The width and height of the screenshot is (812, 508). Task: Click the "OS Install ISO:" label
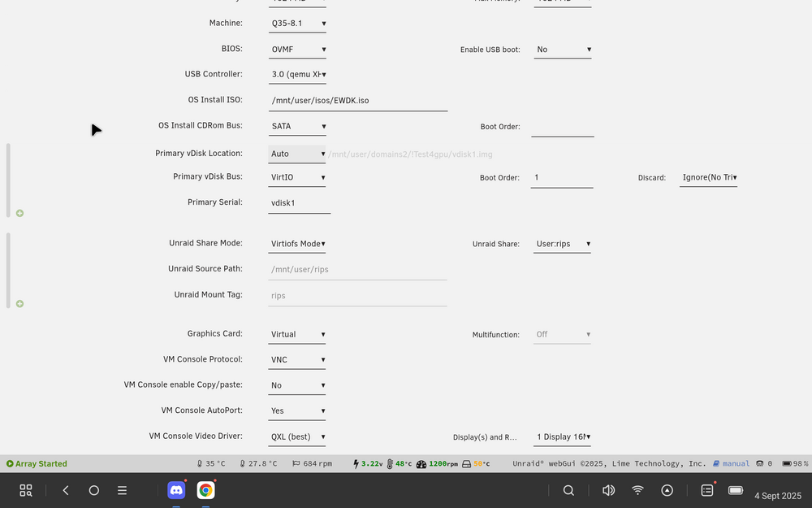pos(215,99)
